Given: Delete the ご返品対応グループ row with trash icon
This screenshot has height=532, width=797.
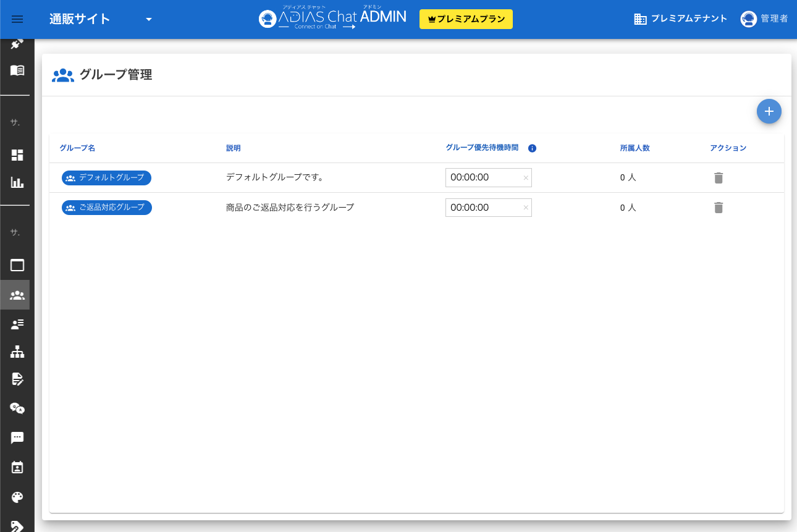Looking at the screenshot, I should (x=718, y=208).
